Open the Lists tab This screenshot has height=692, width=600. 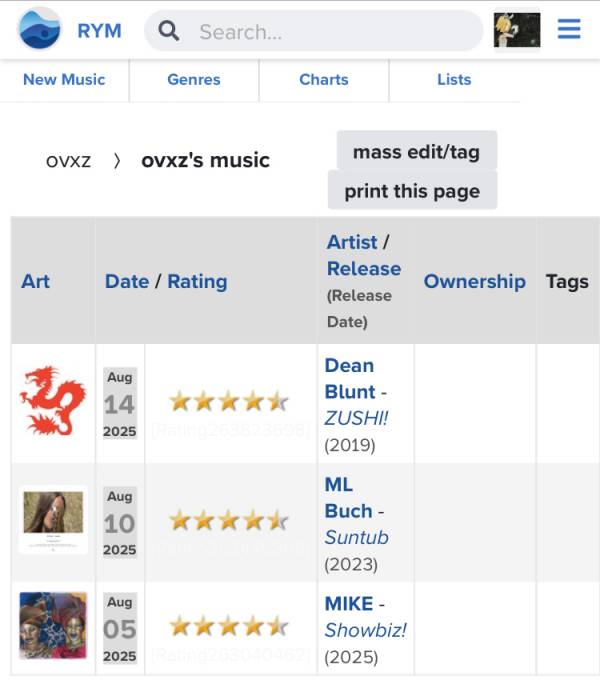tap(454, 80)
